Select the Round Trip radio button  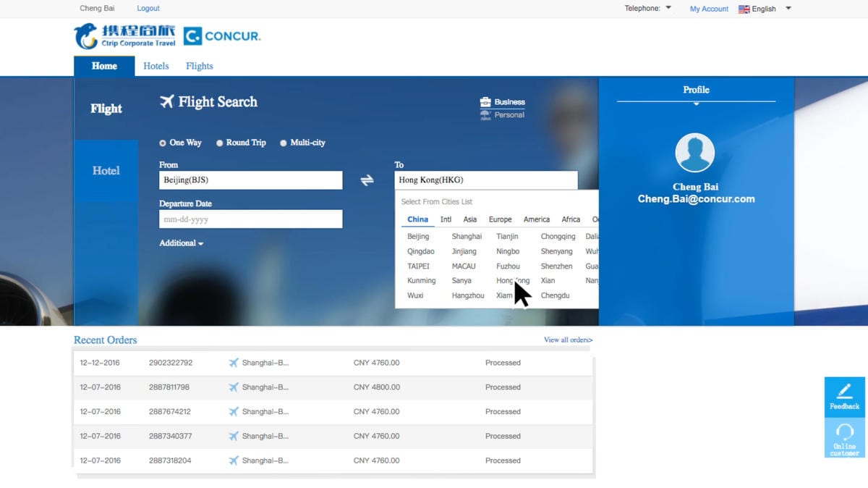220,143
